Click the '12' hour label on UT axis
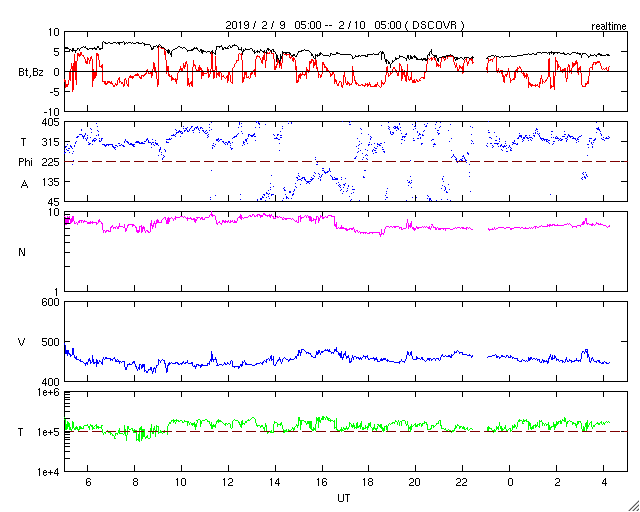 coord(228,482)
